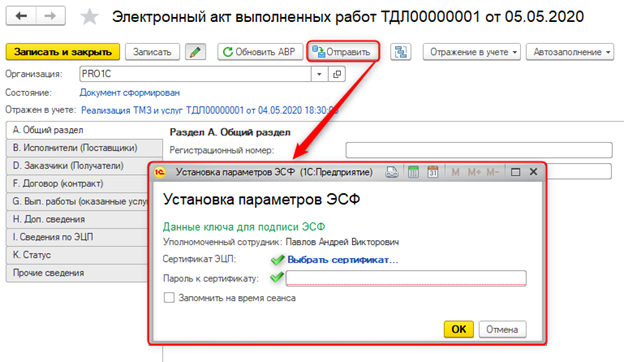The height and width of the screenshot is (362, 624).
Task: Click Обновить АВР button
Action: coord(259,52)
